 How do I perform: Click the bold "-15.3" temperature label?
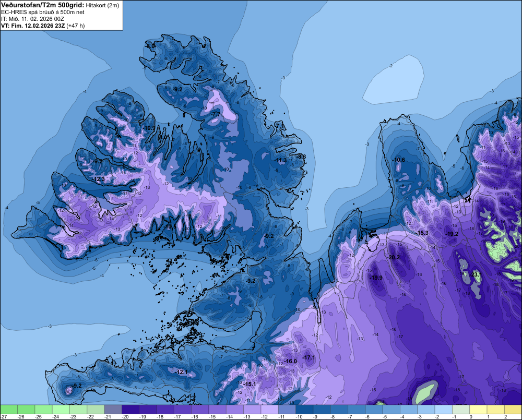pos(422,233)
